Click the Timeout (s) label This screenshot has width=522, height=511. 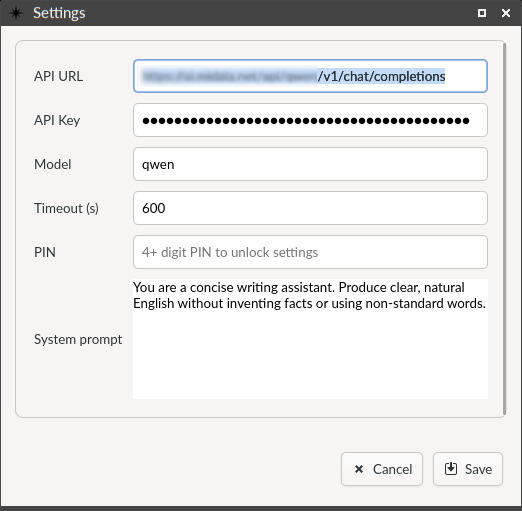tap(66, 208)
